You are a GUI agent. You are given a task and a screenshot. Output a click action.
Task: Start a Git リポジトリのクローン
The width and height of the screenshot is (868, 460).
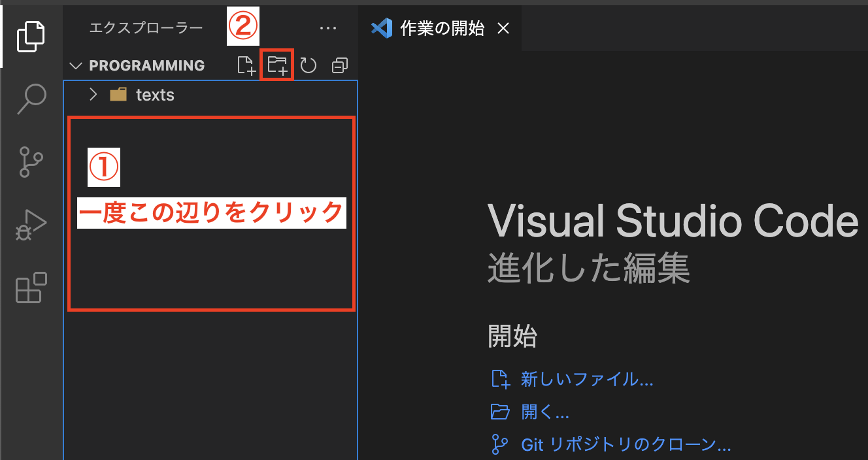tap(626, 444)
